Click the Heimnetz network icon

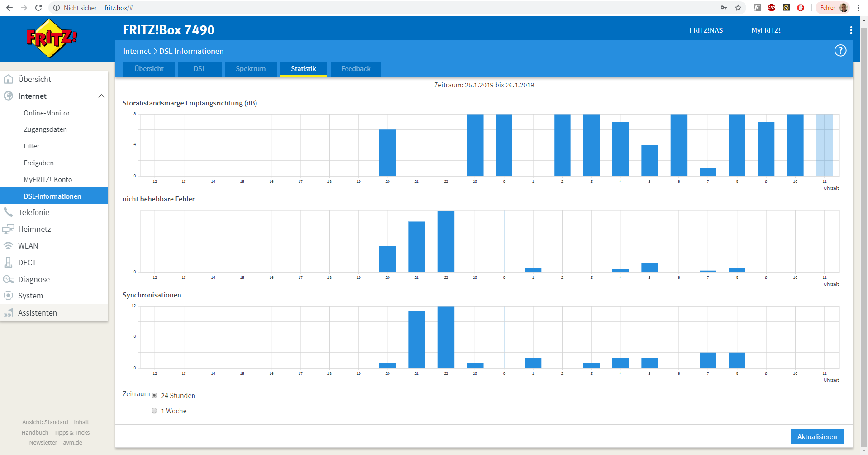[8, 229]
